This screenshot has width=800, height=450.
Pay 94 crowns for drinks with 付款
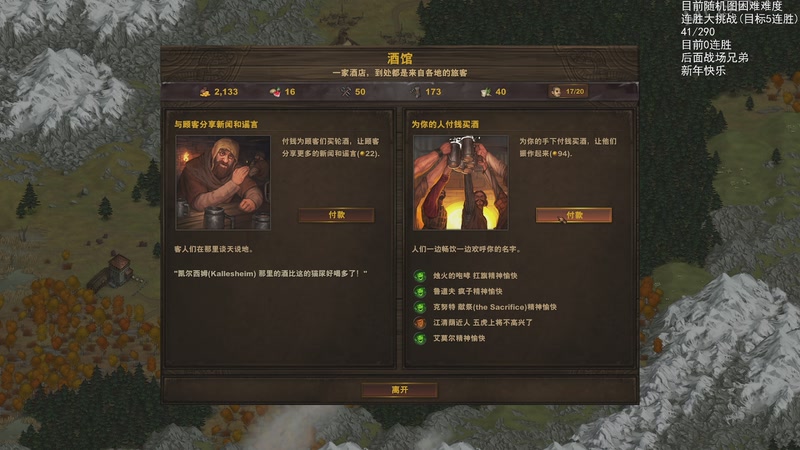tap(573, 215)
